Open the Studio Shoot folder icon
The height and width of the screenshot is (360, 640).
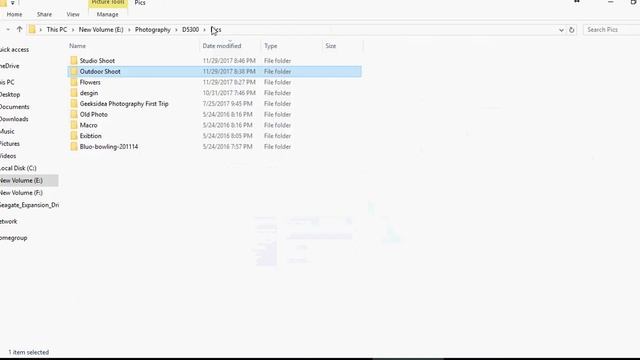click(74, 60)
